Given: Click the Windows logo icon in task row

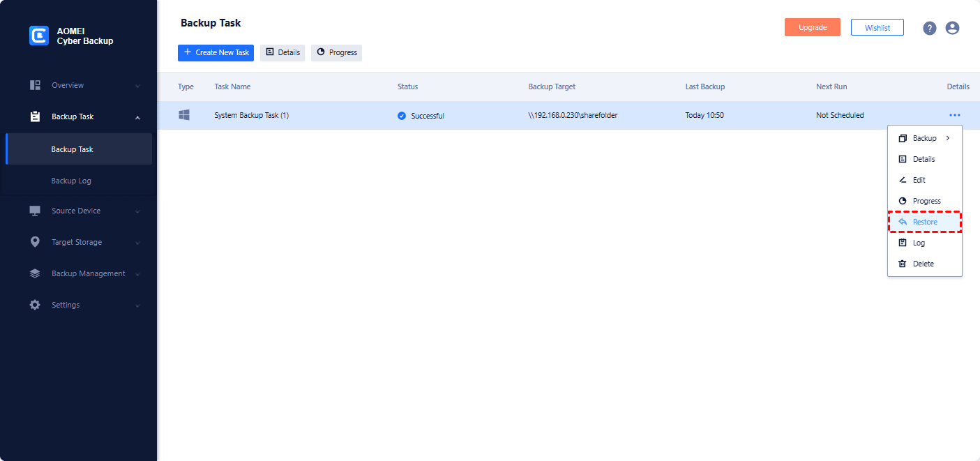Looking at the screenshot, I should [x=184, y=115].
